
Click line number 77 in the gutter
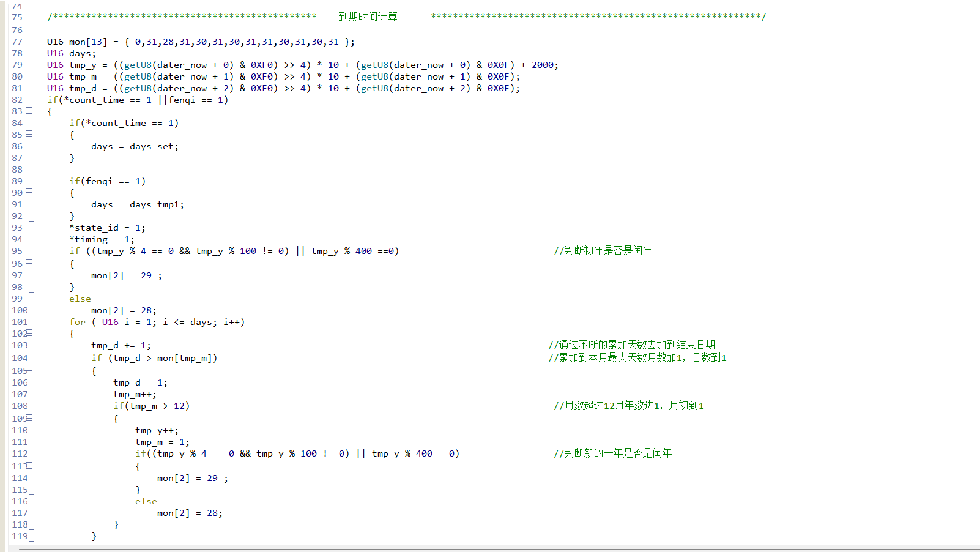(17, 42)
